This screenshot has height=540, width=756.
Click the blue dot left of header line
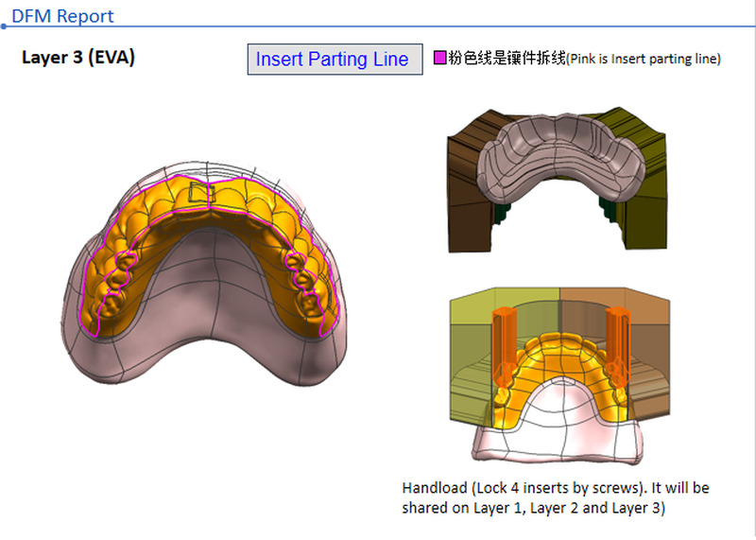(x=4, y=26)
